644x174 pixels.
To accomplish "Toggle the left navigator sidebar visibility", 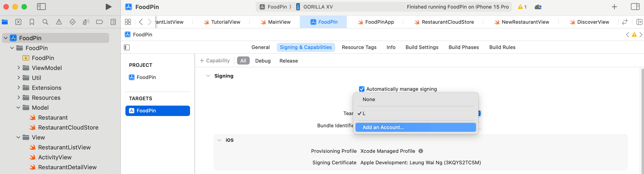I will click(42, 7).
